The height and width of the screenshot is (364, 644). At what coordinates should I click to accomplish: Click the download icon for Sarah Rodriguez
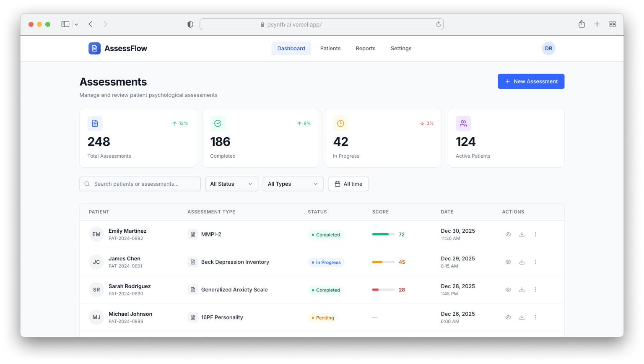[522, 290]
